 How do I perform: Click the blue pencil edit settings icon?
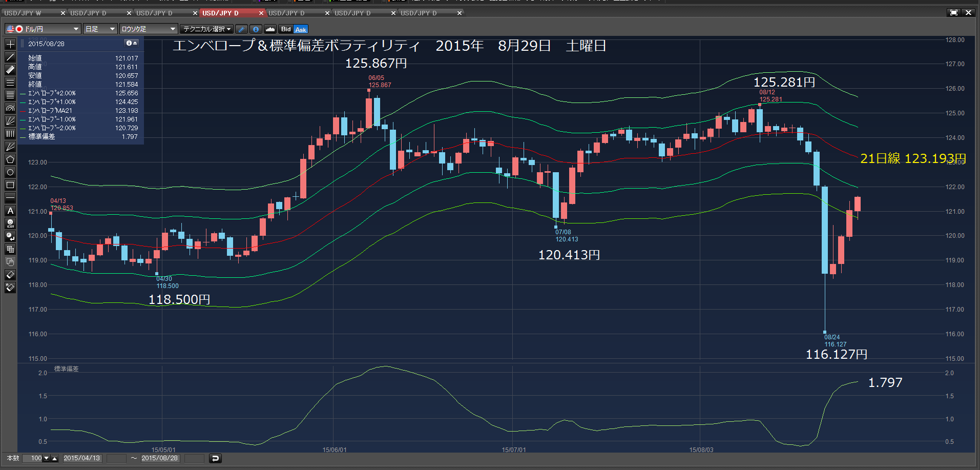coord(241,29)
